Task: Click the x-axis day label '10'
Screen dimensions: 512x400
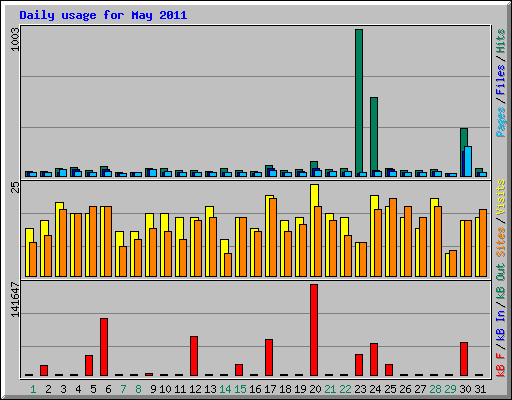Action: tap(165, 389)
